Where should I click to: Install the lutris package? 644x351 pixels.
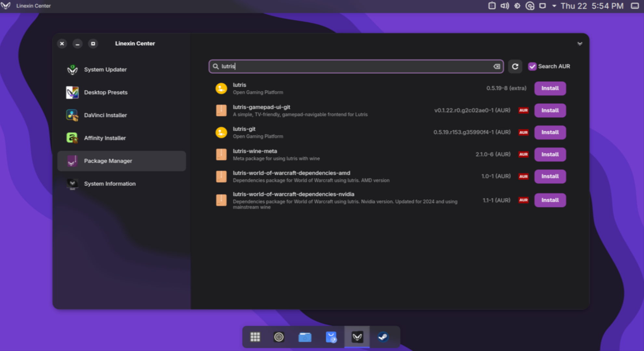coord(550,88)
